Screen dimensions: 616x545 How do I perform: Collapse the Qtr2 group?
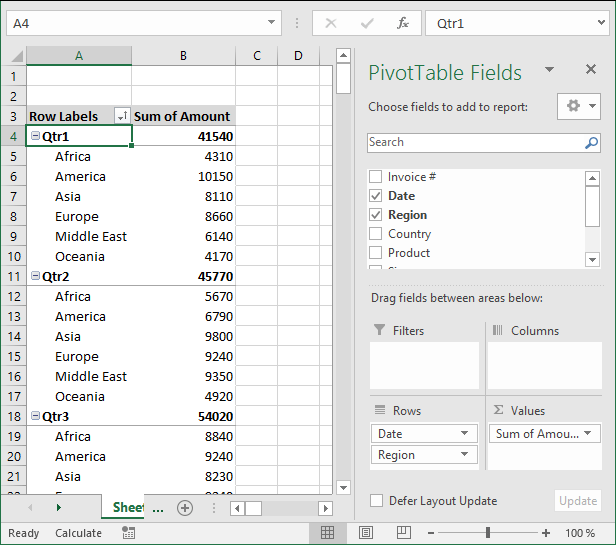35,276
